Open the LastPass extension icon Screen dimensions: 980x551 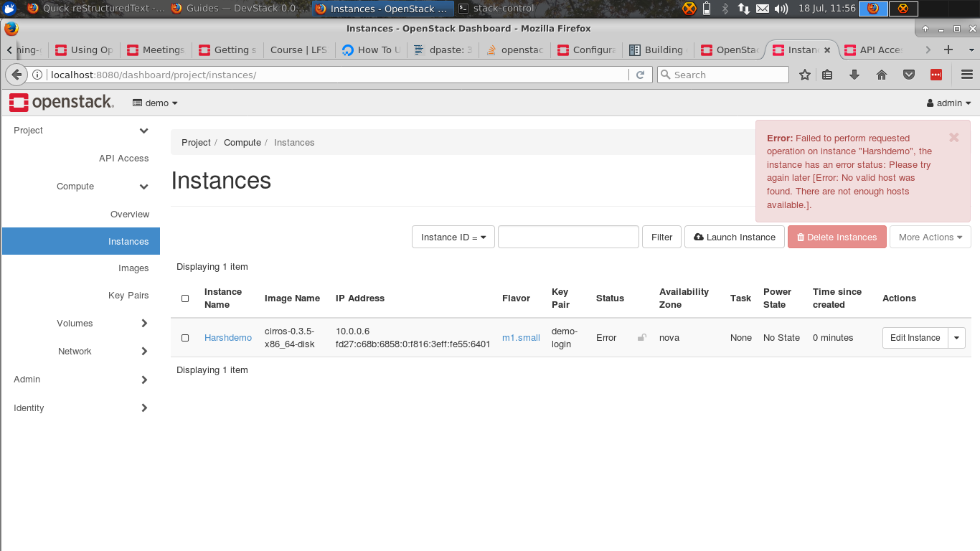[936, 74]
